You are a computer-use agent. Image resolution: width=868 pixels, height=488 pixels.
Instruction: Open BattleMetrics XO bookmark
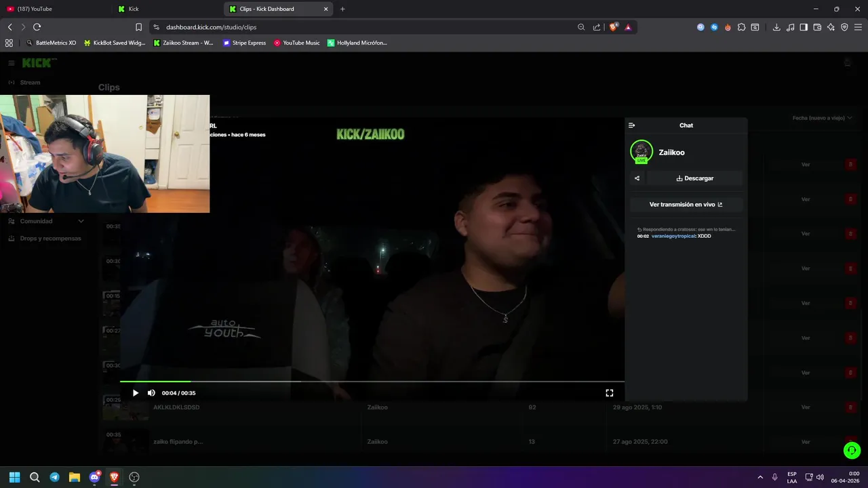52,43
